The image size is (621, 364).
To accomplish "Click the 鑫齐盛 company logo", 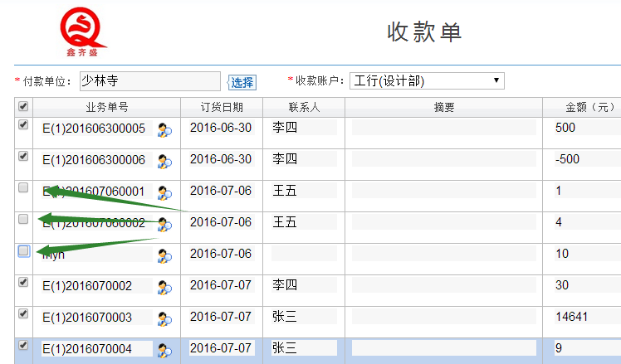I will [83, 32].
